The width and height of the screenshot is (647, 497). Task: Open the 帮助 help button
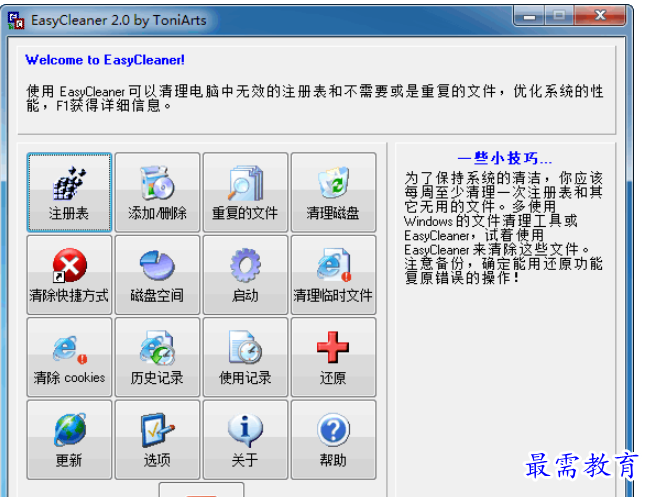pos(333,440)
